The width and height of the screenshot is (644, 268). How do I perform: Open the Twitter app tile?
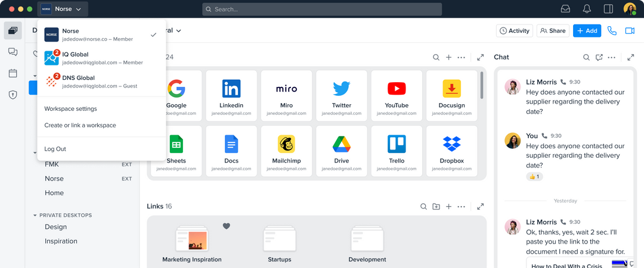pyautogui.click(x=341, y=96)
